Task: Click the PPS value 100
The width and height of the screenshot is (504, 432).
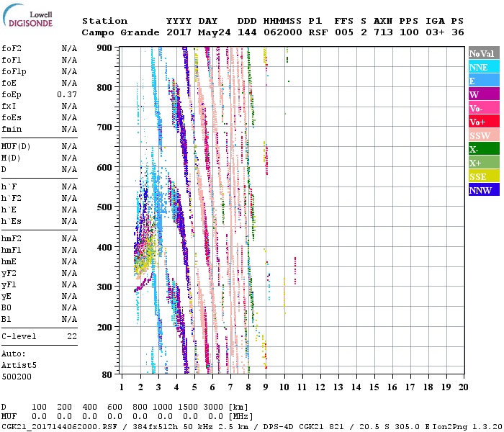Action: click(x=409, y=32)
